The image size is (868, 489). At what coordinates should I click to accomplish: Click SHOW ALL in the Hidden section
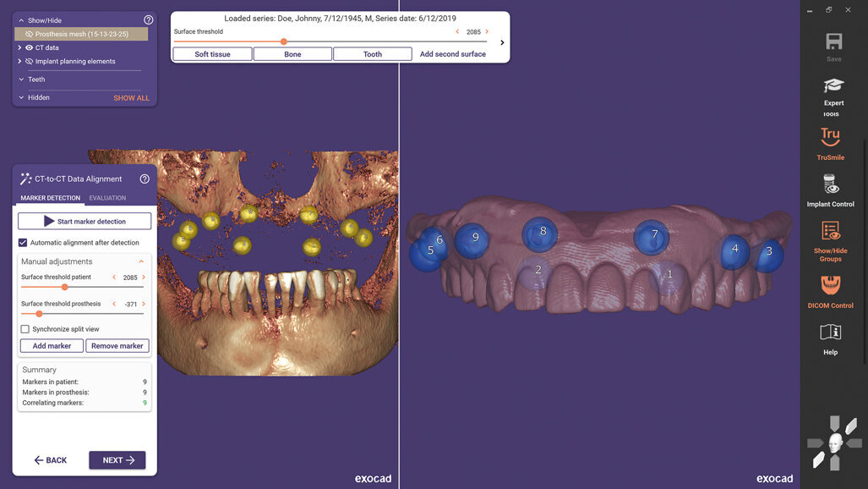[x=131, y=97]
